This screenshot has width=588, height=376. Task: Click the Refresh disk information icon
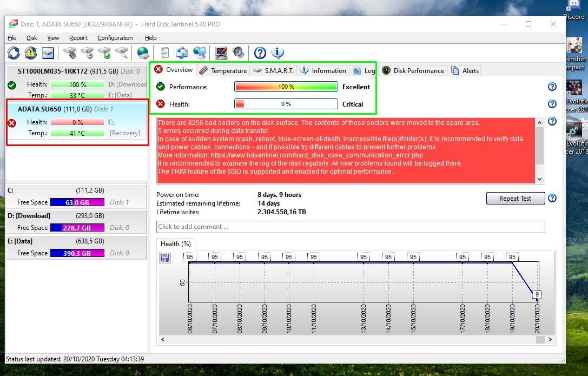pos(12,52)
